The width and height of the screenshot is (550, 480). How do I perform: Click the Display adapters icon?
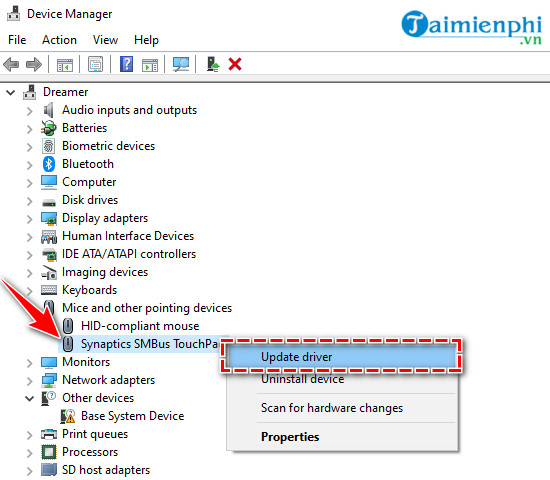pos(49,219)
